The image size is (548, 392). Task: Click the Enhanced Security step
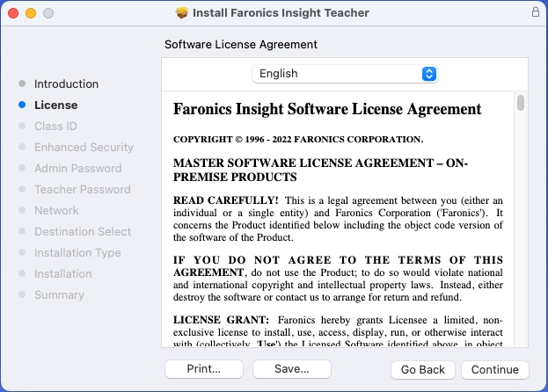pyautogui.click(x=84, y=148)
